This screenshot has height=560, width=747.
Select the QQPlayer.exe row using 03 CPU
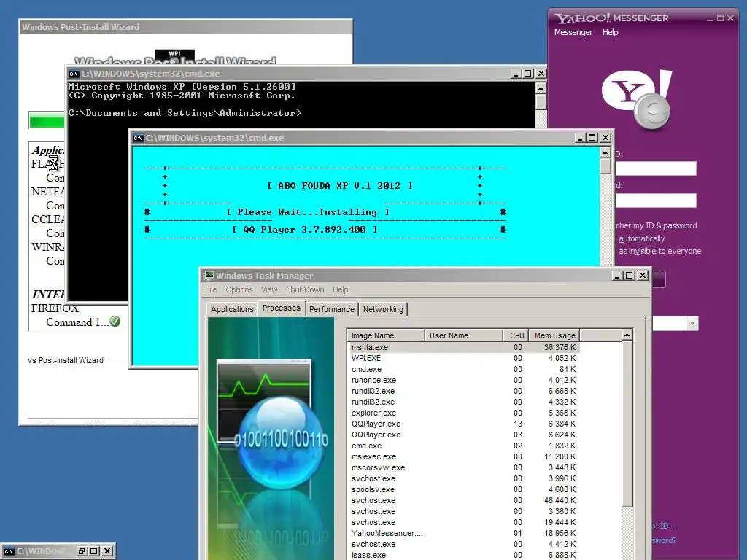pyautogui.click(x=463, y=435)
